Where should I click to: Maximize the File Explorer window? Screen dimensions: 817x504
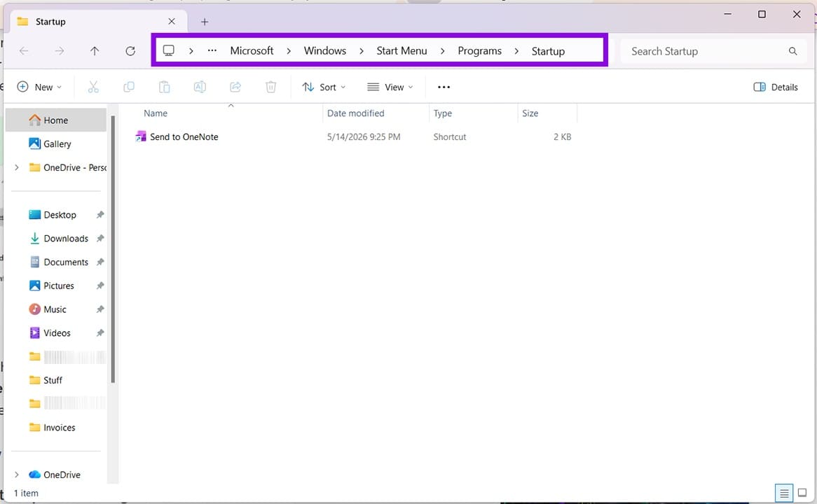click(762, 14)
